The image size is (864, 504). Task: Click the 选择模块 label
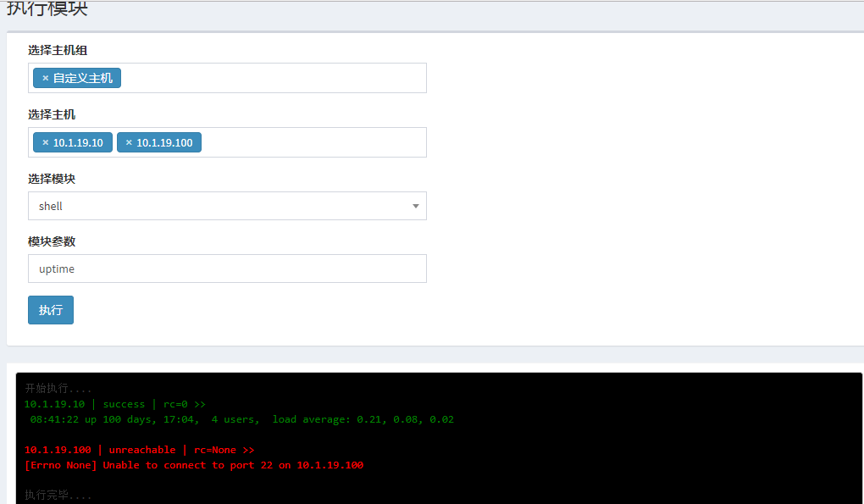pyautogui.click(x=52, y=179)
